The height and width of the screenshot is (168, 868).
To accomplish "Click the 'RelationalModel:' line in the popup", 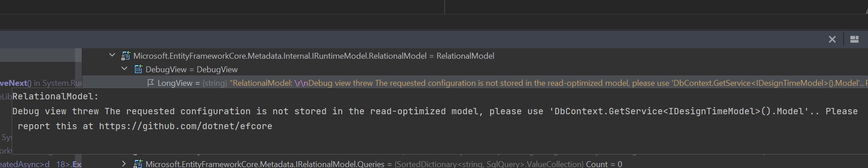I will [x=56, y=96].
